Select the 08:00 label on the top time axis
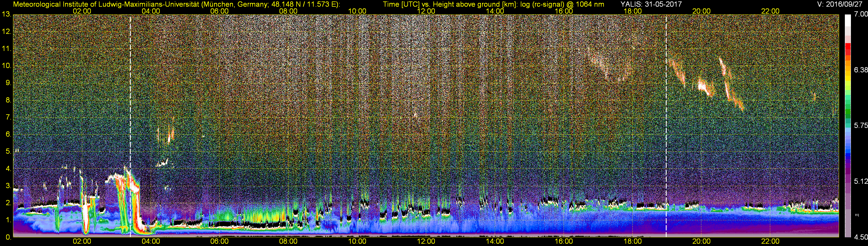 288,11
